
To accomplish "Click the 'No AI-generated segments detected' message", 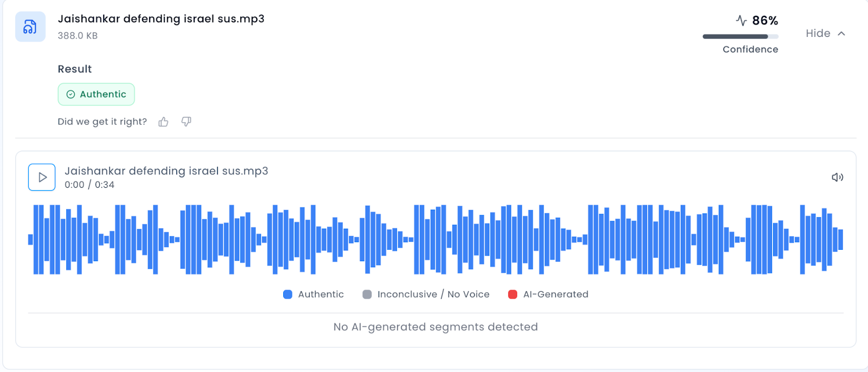I will pos(436,327).
